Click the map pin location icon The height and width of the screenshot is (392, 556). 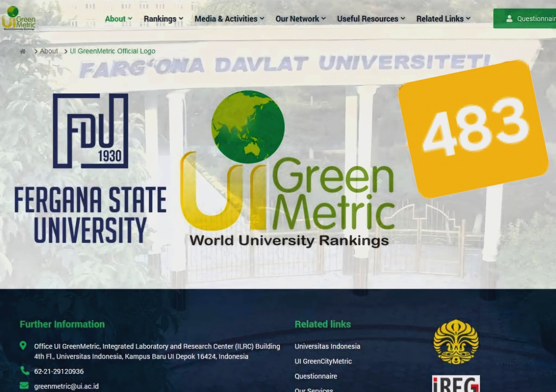coord(23,346)
